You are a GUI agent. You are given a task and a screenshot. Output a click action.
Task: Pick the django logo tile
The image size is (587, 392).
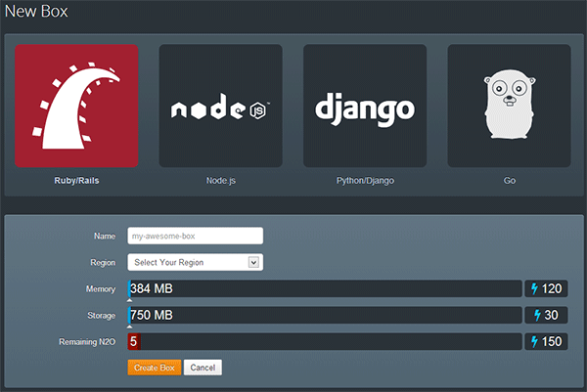coord(365,106)
